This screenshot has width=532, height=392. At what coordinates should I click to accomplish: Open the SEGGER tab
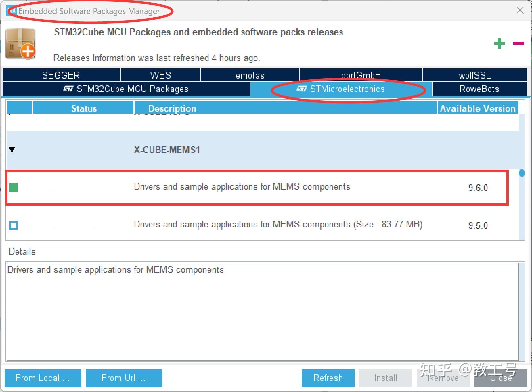tap(61, 75)
